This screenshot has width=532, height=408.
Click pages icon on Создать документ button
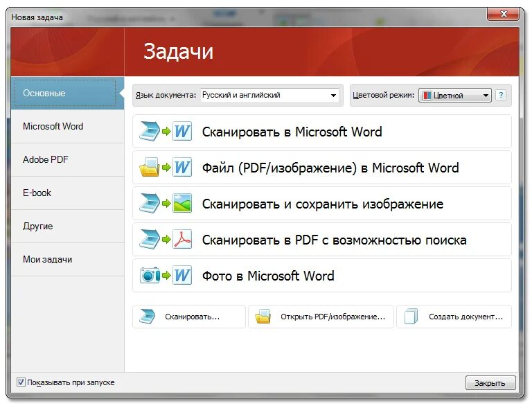pyautogui.click(x=411, y=317)
